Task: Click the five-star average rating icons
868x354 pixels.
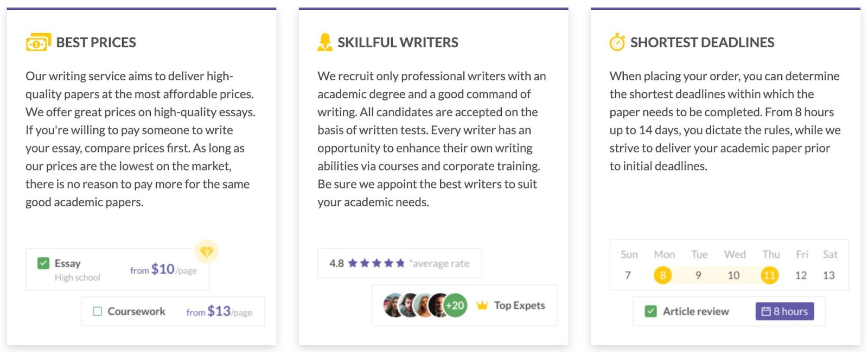Action: pyautogui.click(x=376, y=263)
